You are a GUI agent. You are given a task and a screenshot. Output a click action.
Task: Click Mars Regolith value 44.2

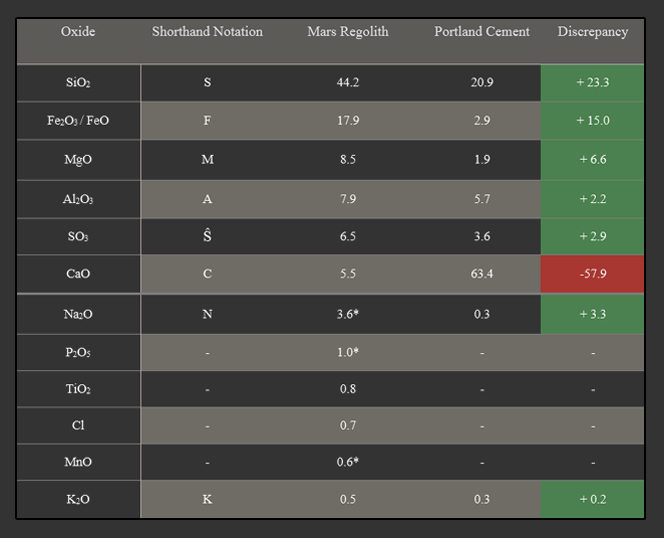(x=348, y=82)
